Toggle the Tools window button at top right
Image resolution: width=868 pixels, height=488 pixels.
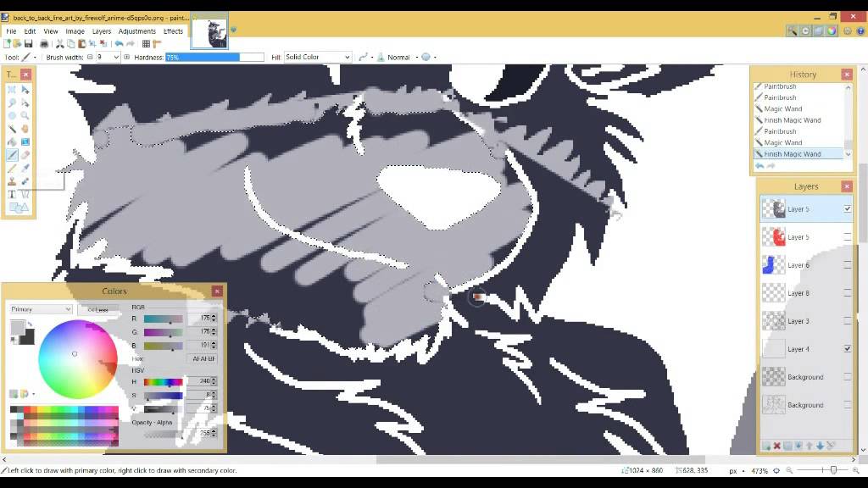tap(793, 31)
